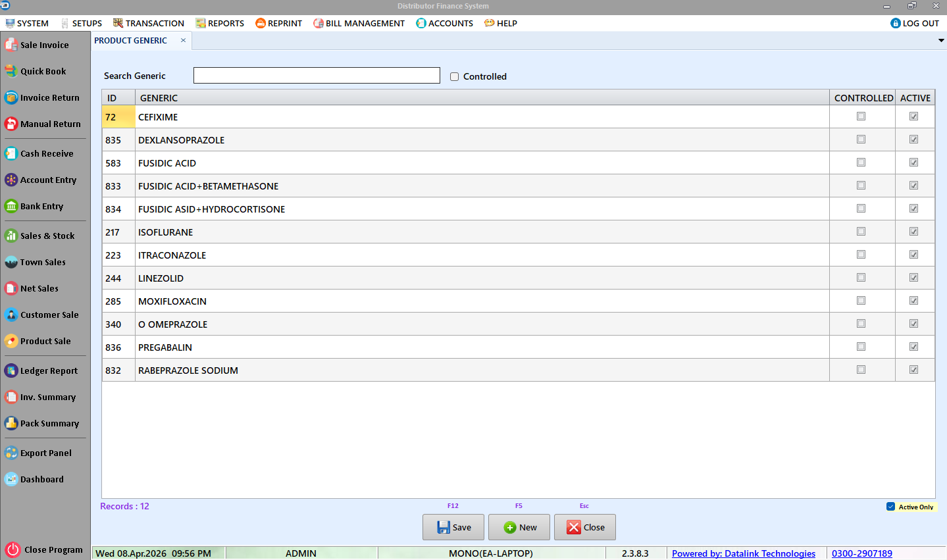Toggle the Controlled filter checkbox
Image resolution: width=947 pixels, height=560 pixels.
454,76
